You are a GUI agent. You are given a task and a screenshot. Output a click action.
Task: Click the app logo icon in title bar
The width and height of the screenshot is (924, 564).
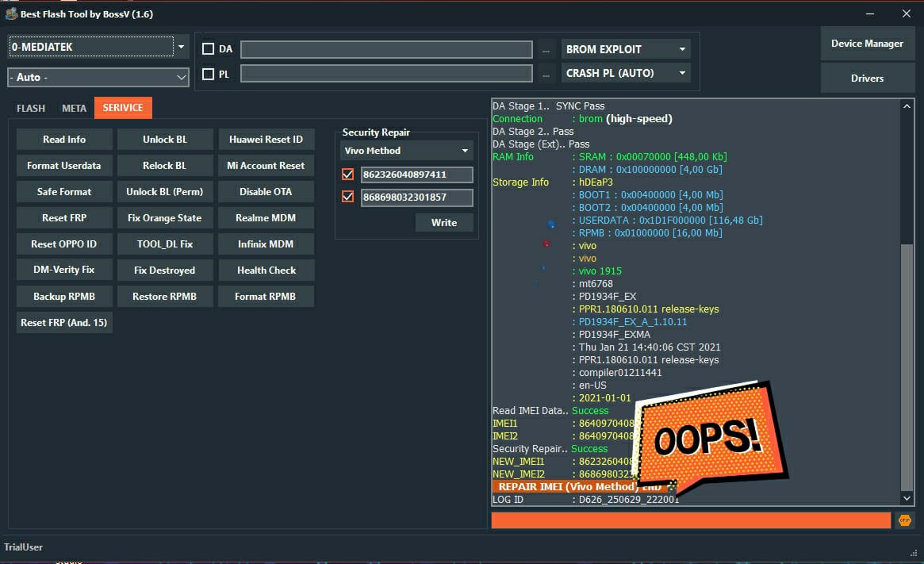tap(11, 13)
